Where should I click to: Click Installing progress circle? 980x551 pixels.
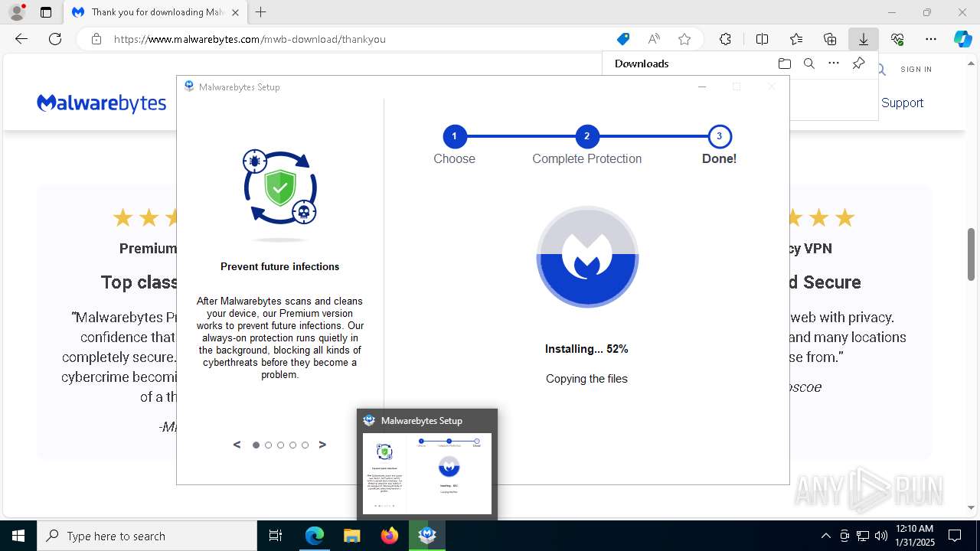coord(587,257)
